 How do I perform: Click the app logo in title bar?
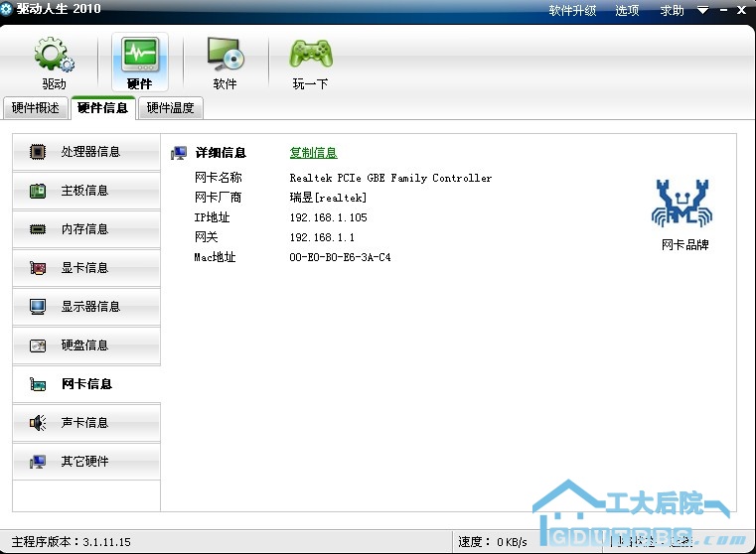click(6, 9)
